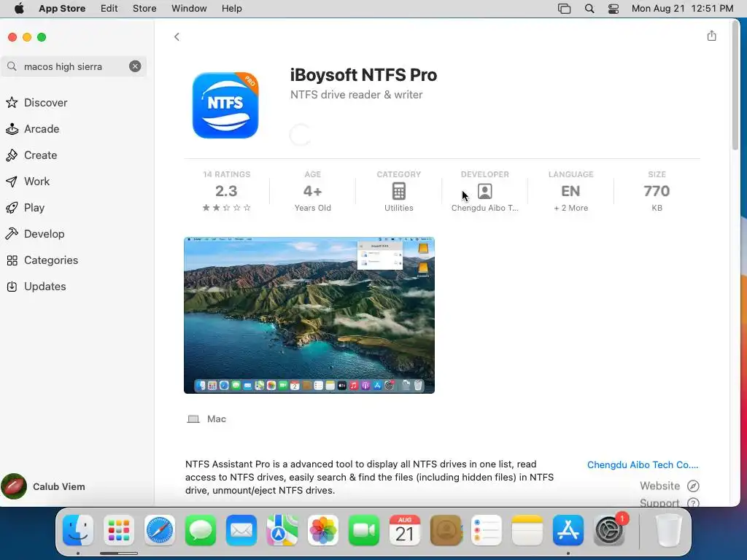Click the 14 Ratings 2.3 score

pos(226,191)
